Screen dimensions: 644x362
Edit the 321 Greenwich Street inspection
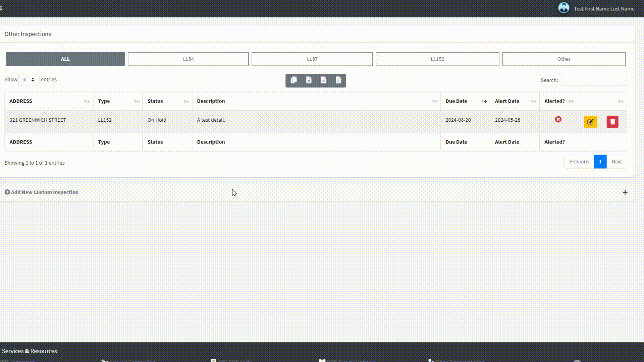(x=590, y=122)
